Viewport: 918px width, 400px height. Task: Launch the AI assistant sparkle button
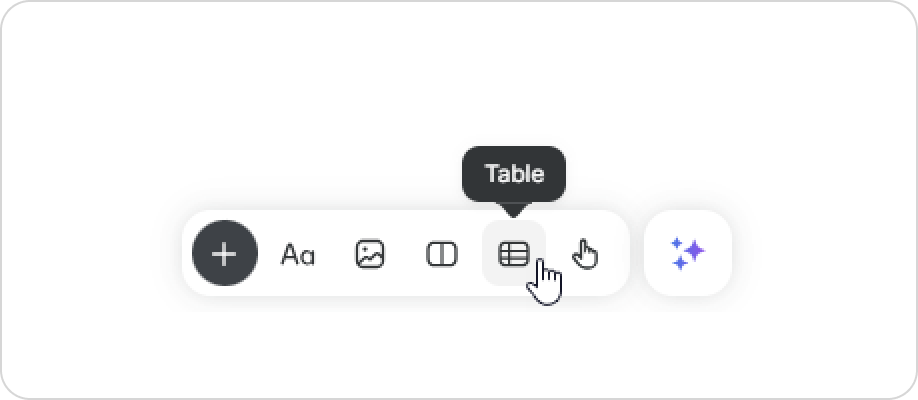click(x=688, y=253)
